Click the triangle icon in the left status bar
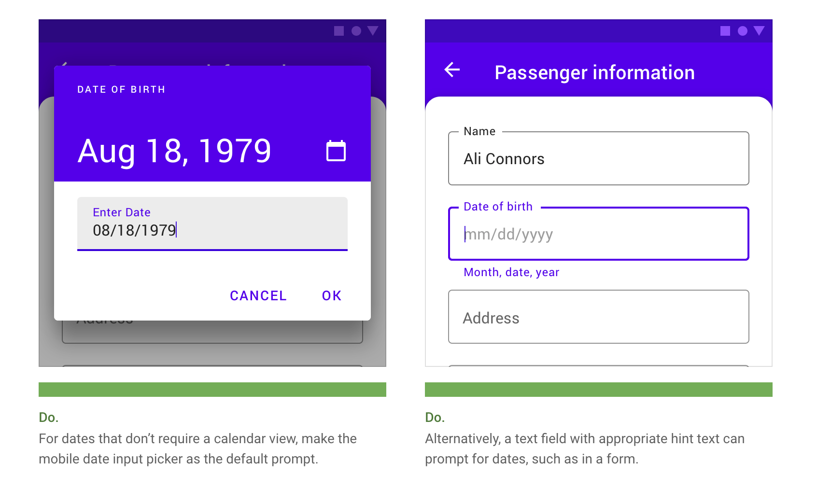 [x=372, y=31]
